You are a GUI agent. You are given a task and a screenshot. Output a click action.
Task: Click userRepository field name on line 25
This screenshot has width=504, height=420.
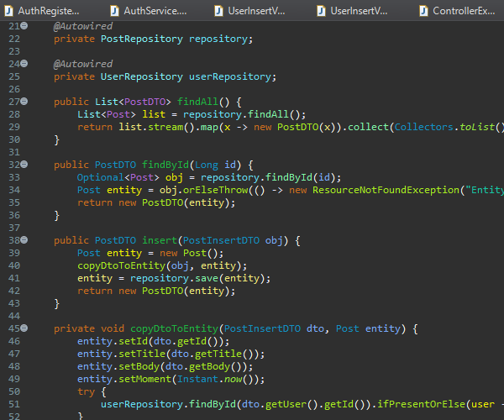coord(230,76)
